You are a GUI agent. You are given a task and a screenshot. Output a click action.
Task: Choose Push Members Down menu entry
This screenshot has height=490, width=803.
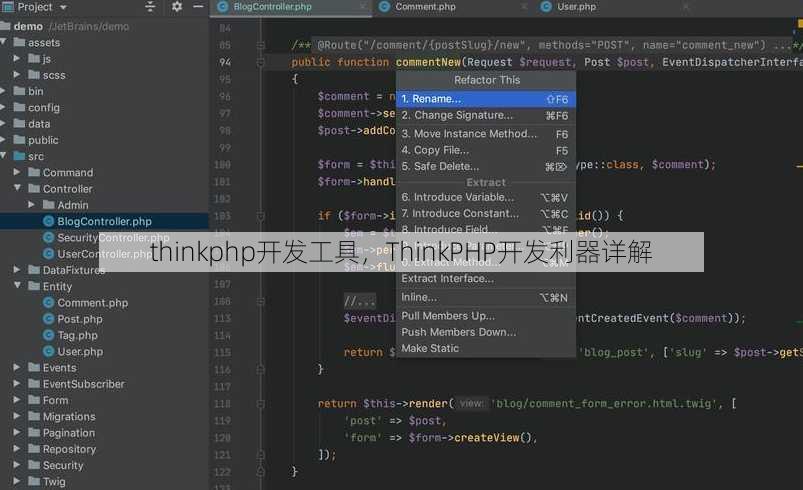coord(485,332)
